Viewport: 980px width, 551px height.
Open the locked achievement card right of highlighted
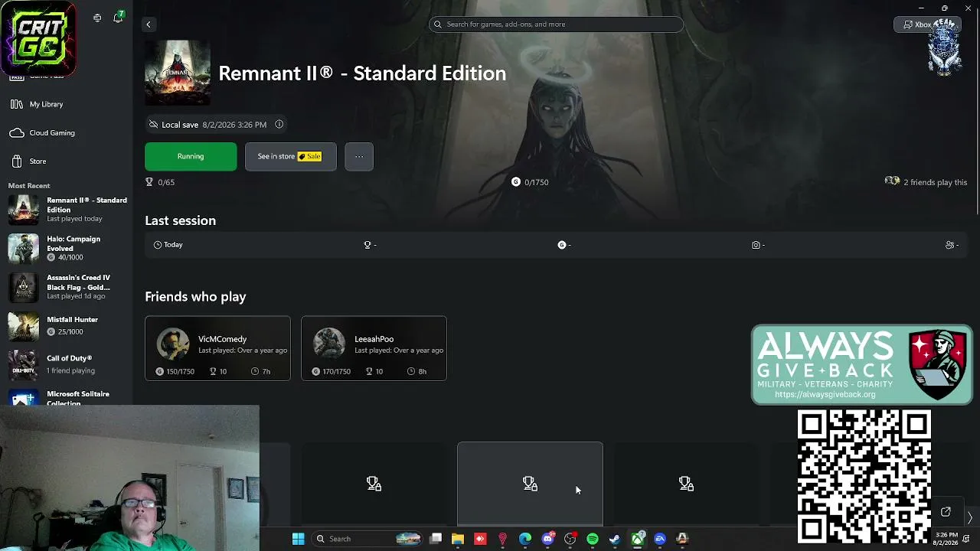(x=686, y=484)
